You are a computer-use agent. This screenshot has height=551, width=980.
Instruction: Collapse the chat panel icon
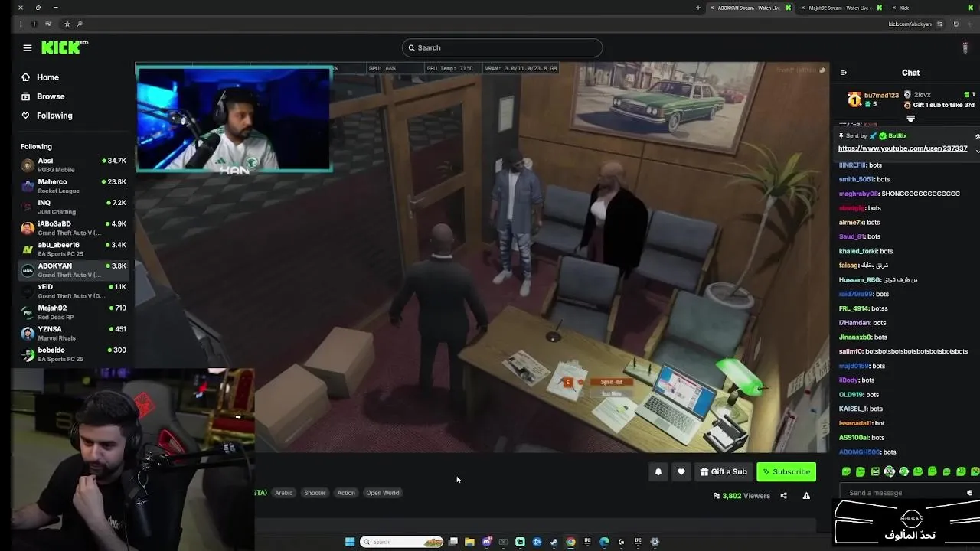[x=844, y=73]
